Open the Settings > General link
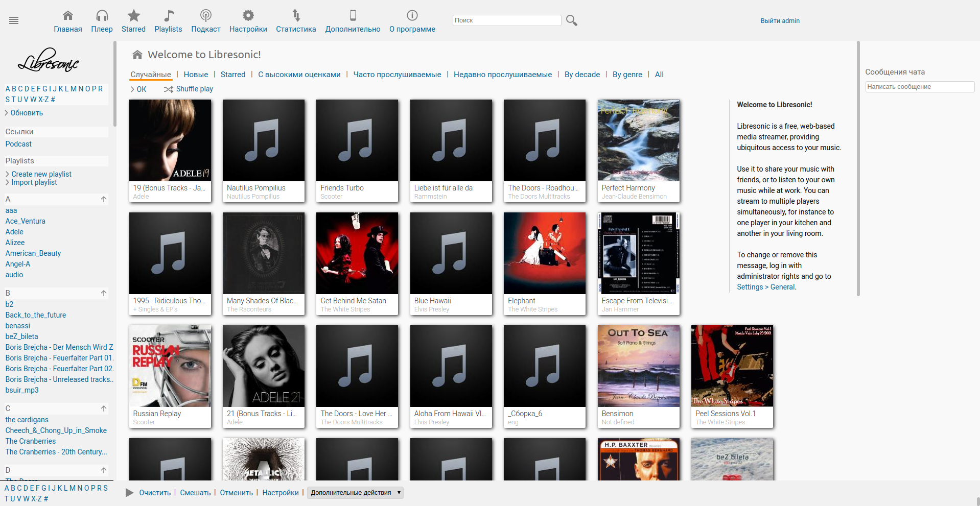Image resolution: width=980 pixels, height=506 pixels. (765, 287)
